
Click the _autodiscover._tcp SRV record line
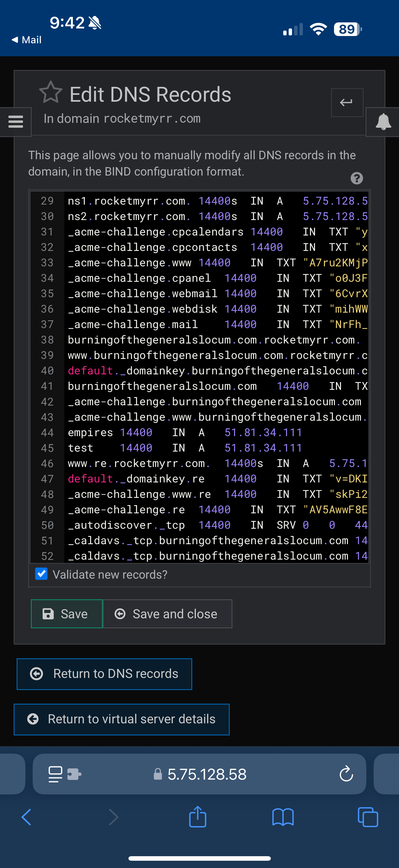click(217, 525)
